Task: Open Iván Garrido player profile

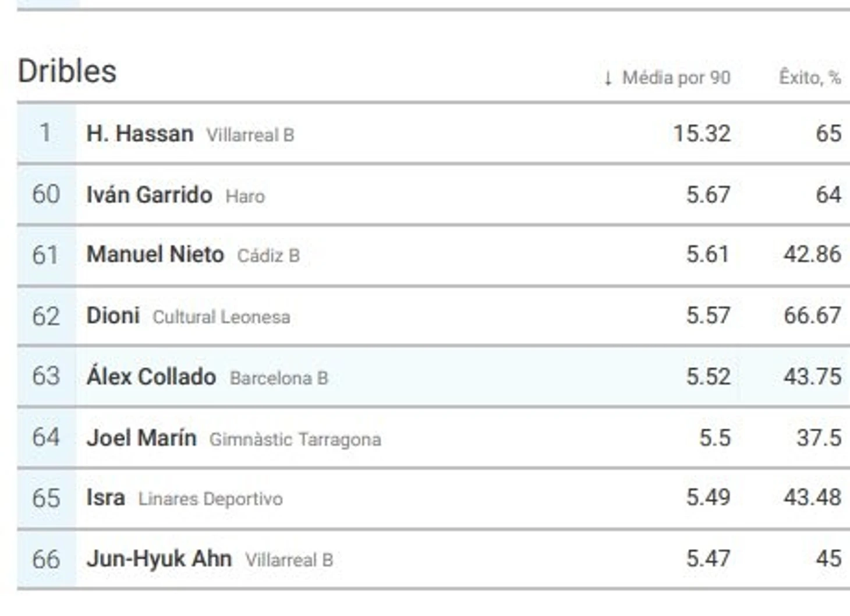Action: (x=149, y=195)
